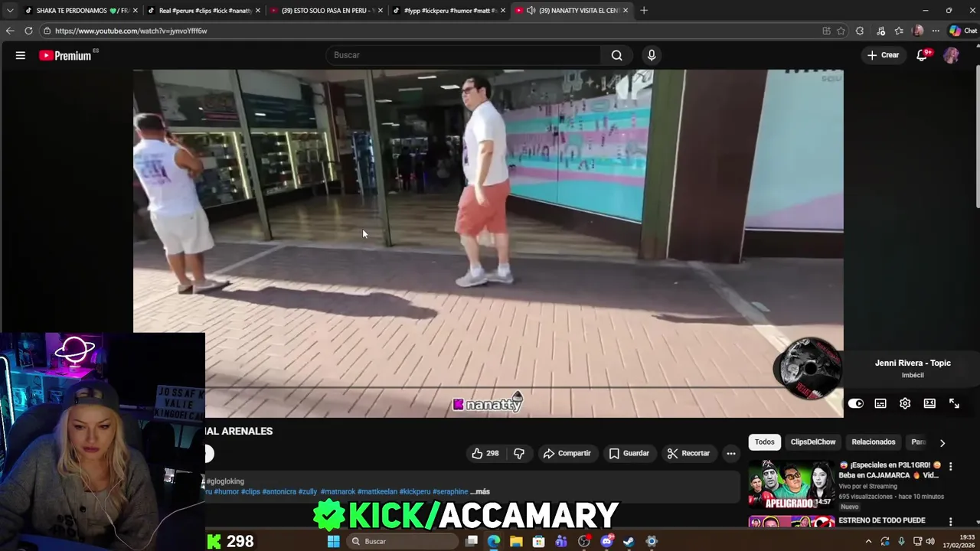This screenshot has height=551, width=980.
Task: Switch to ESTO SOLO PASA EN PERU tab
Action: (x=327, y=11)
